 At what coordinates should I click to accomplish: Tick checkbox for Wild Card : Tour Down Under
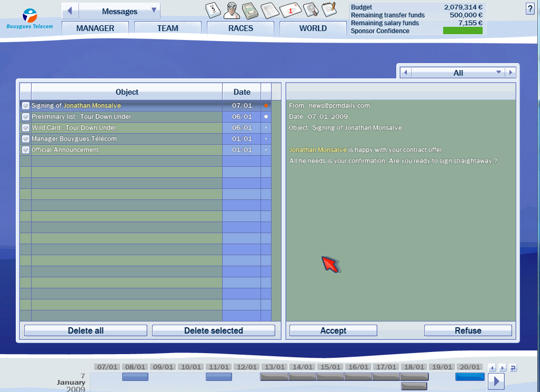25,128
